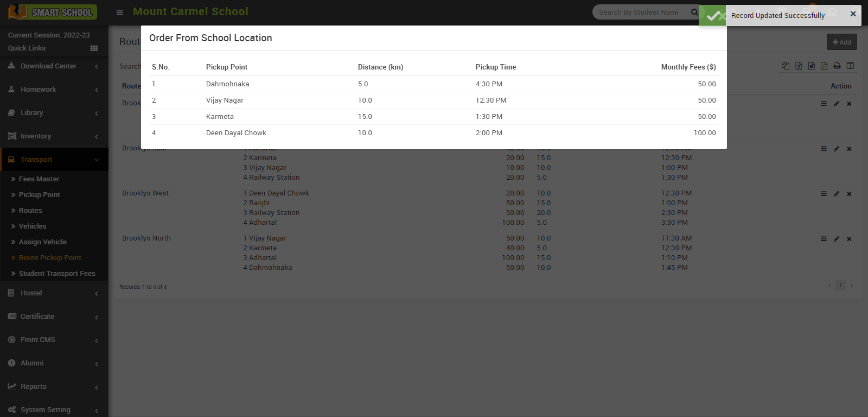Delete the Brooklyn North route entry
The image size is (868, 417).
pos(850,239)
